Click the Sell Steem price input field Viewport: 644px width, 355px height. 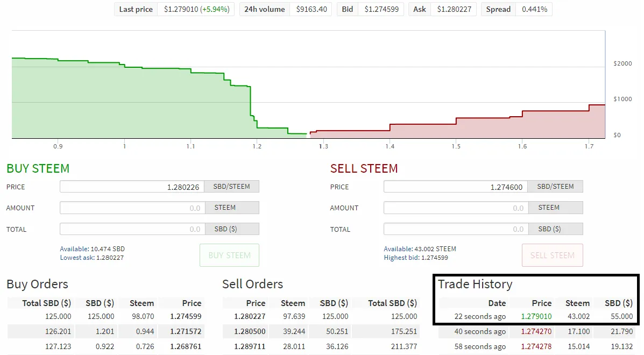(x=456, y=186)
